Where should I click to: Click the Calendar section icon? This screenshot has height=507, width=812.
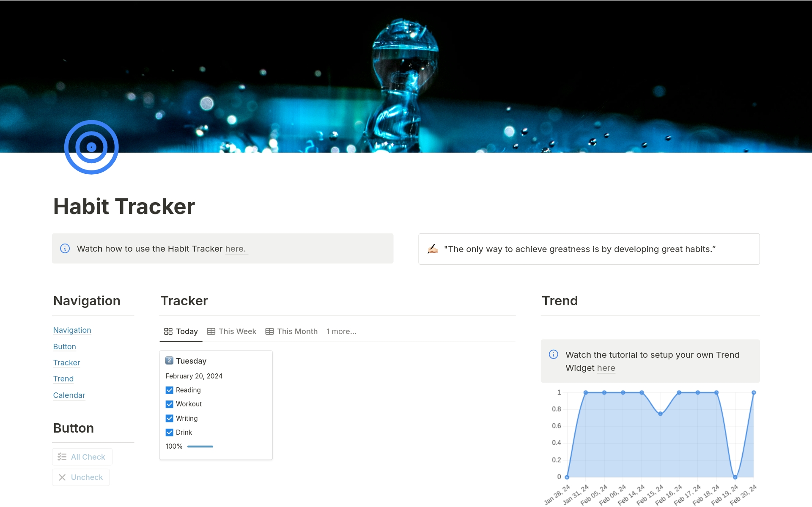[69, 395]
